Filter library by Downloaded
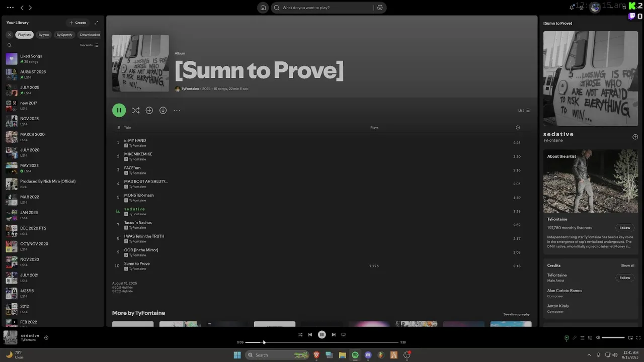 click(90, 35)
